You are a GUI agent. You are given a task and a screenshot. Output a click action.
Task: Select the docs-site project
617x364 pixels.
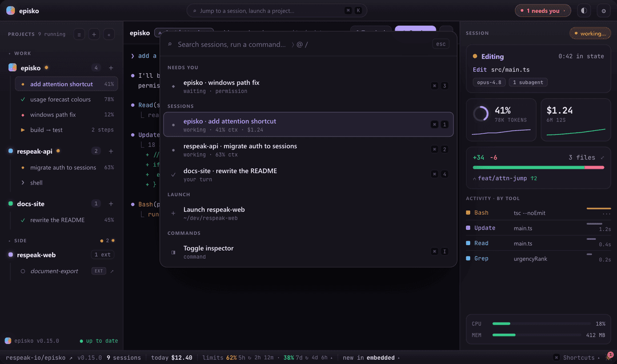coord(30,203)
